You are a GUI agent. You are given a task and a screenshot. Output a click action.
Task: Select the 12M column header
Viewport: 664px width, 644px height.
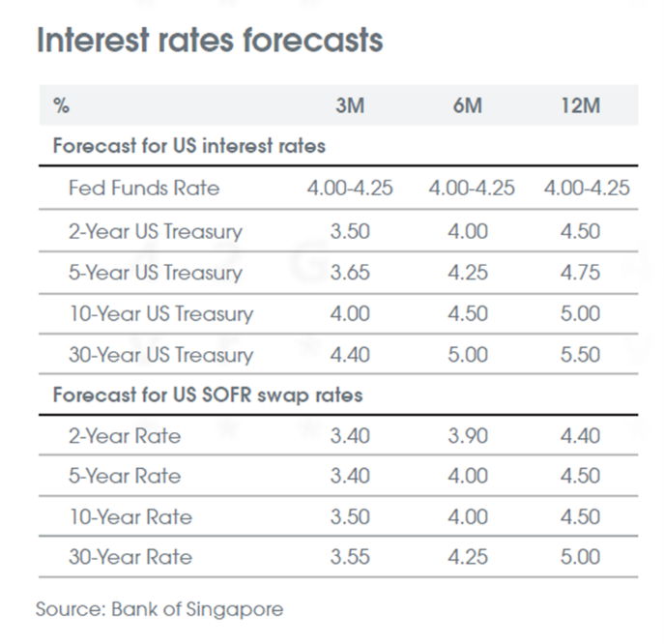pos(580,105)
